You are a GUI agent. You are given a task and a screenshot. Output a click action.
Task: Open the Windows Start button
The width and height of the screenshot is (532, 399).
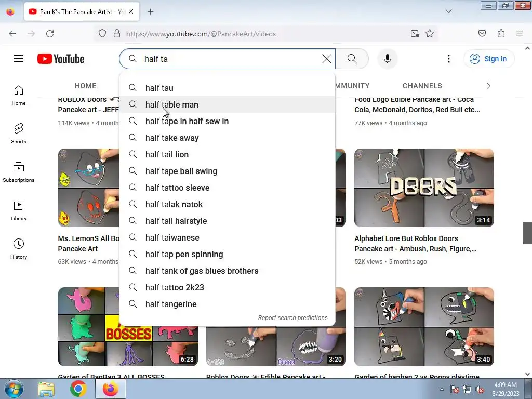(x=14, y=389)
